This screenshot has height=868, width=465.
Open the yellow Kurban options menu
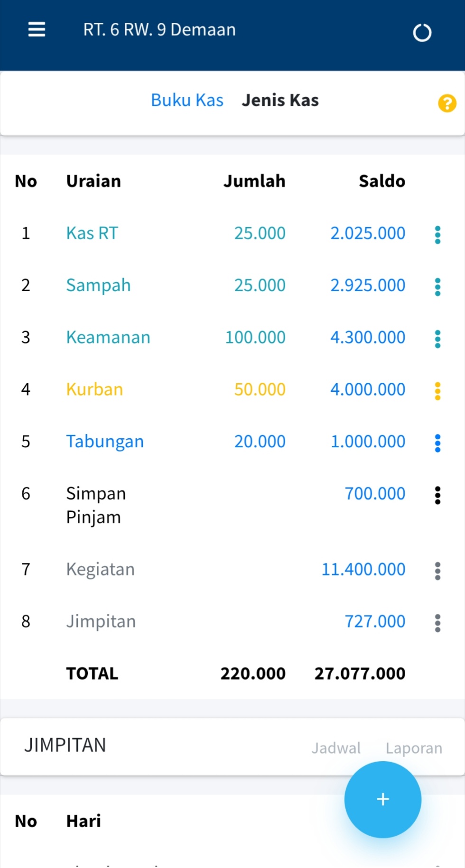[x=437, y=391]
